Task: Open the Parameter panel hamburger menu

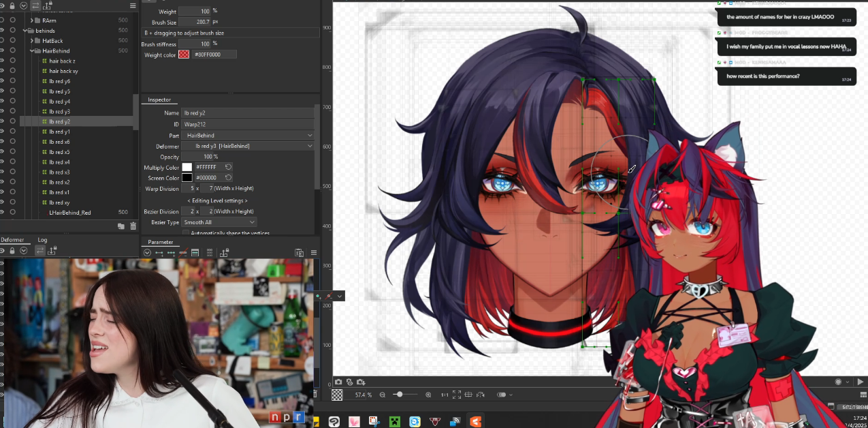Action: point(314,253)
